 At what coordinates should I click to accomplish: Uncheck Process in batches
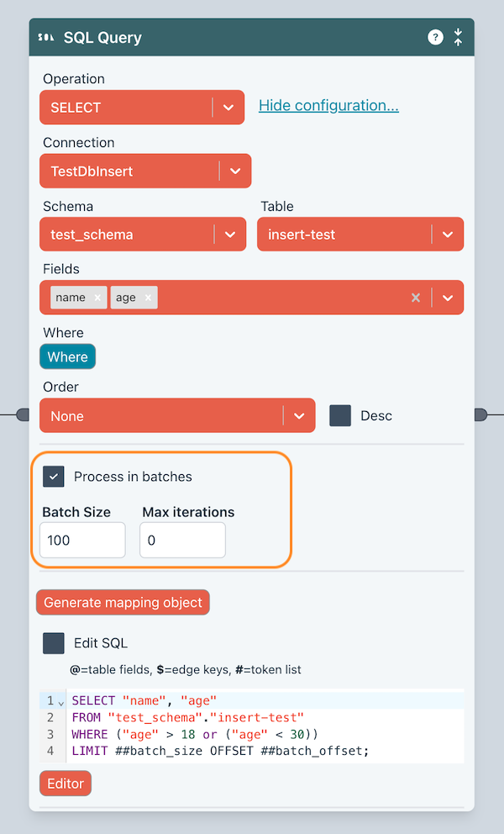[x=54, y=477]
